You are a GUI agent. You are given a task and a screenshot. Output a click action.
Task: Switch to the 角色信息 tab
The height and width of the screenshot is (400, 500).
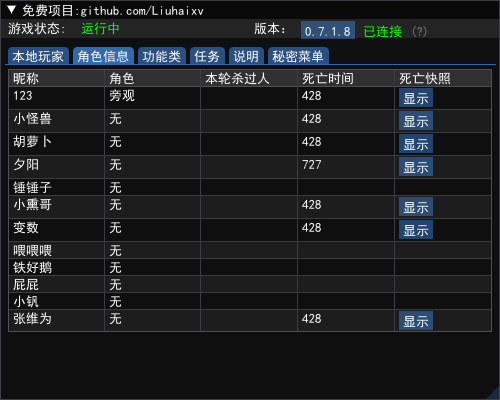coord(103,56)
